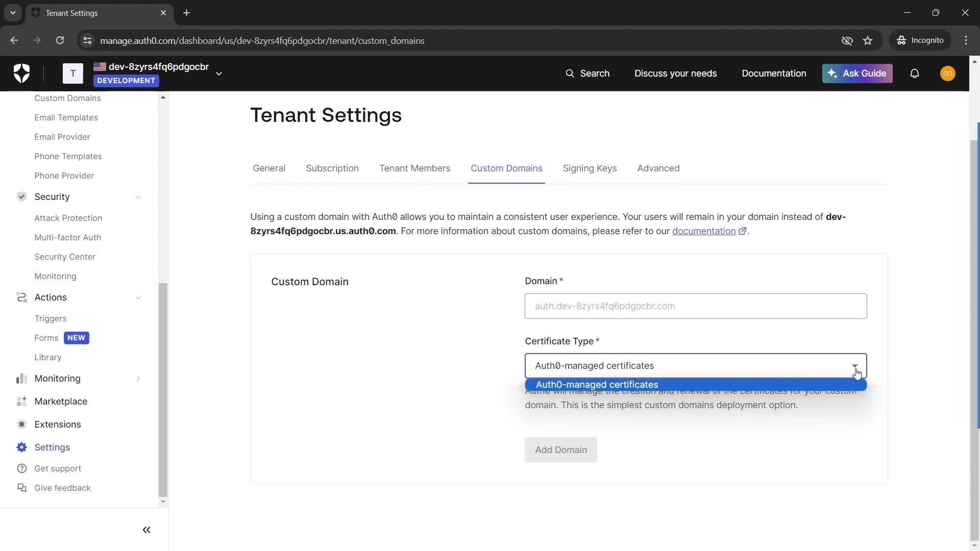The image size is (980, 551).
Task: Open Email Templates in sidebar
Action: pos(66,117)
